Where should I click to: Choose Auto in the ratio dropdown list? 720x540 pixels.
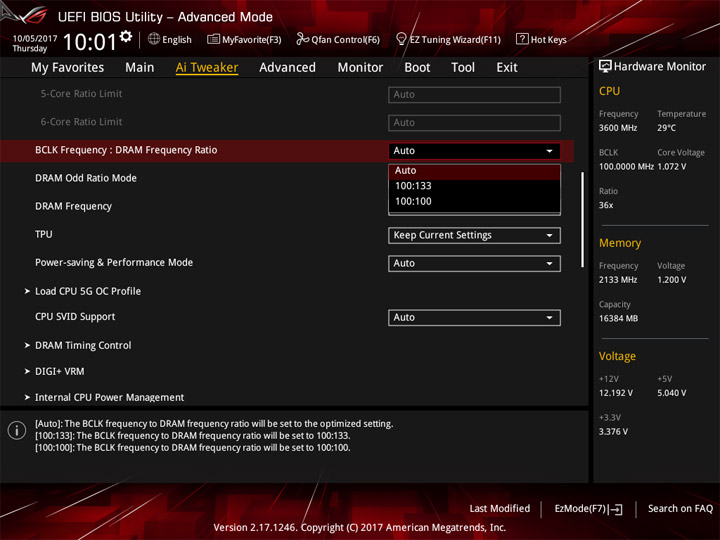474,171
